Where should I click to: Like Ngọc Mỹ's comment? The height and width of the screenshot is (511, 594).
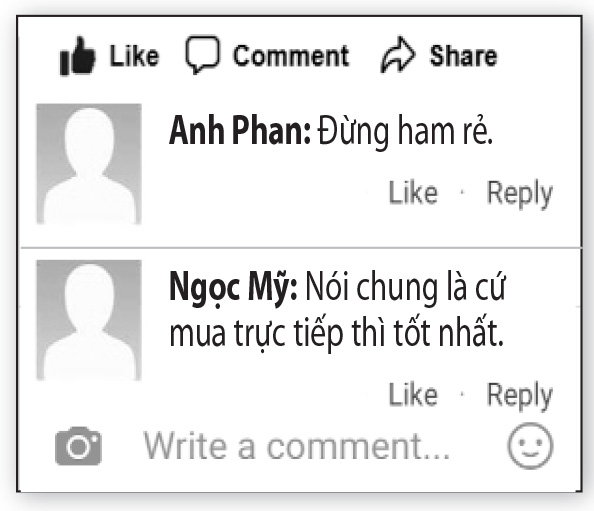click(413, 394)
